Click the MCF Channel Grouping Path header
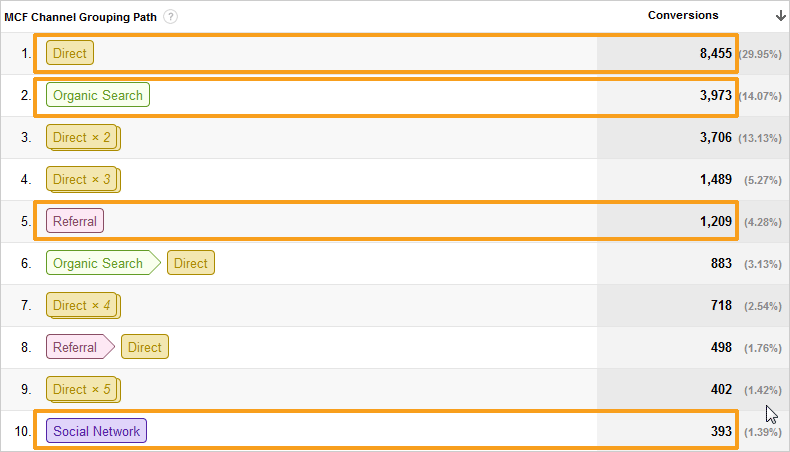The image size is (790, 452). coord(81,17)
